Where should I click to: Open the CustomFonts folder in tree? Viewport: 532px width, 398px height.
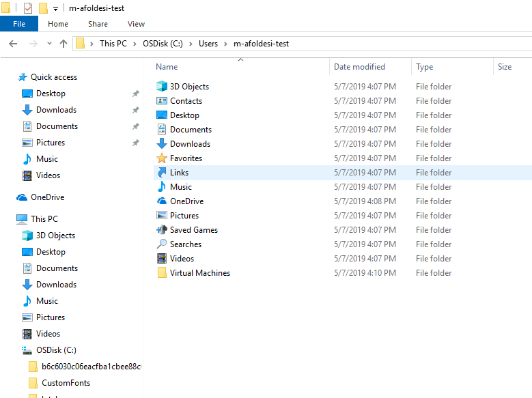(x=66, y=383)
